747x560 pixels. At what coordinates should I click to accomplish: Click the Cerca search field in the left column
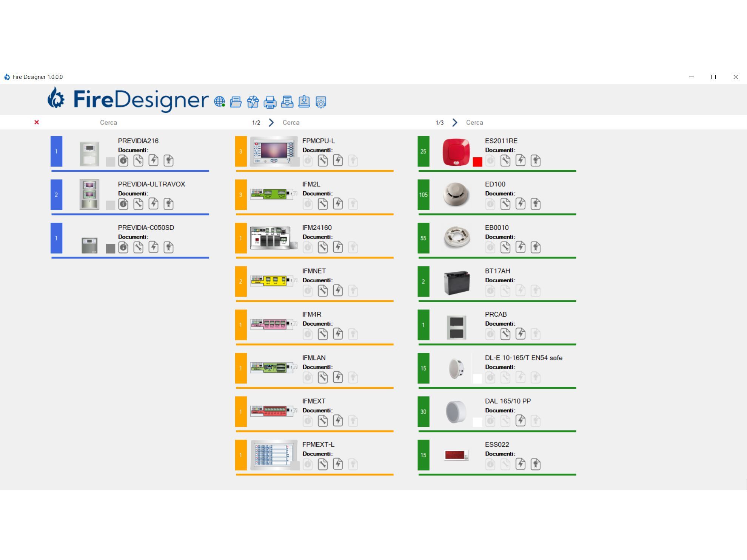[x=108, y=122]
